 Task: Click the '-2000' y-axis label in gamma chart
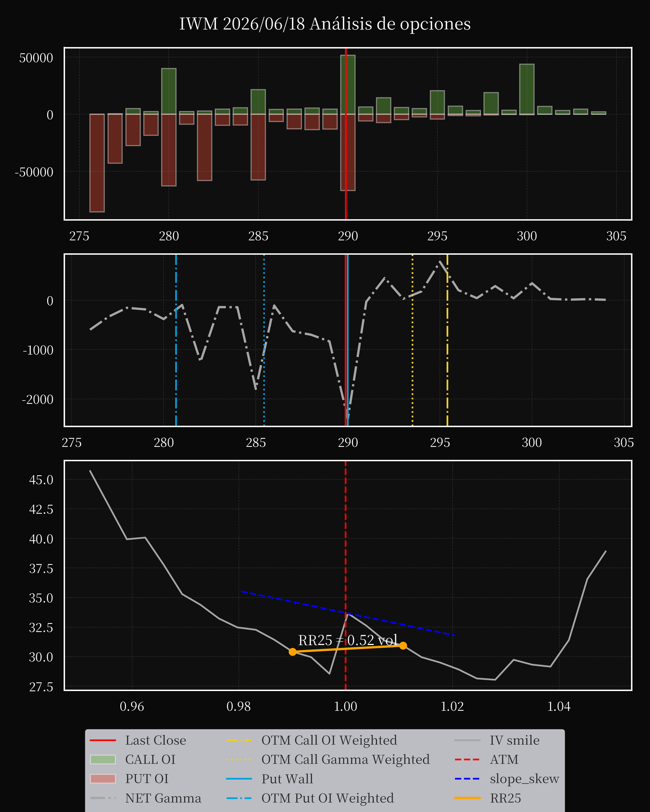[x=38, y=400]
